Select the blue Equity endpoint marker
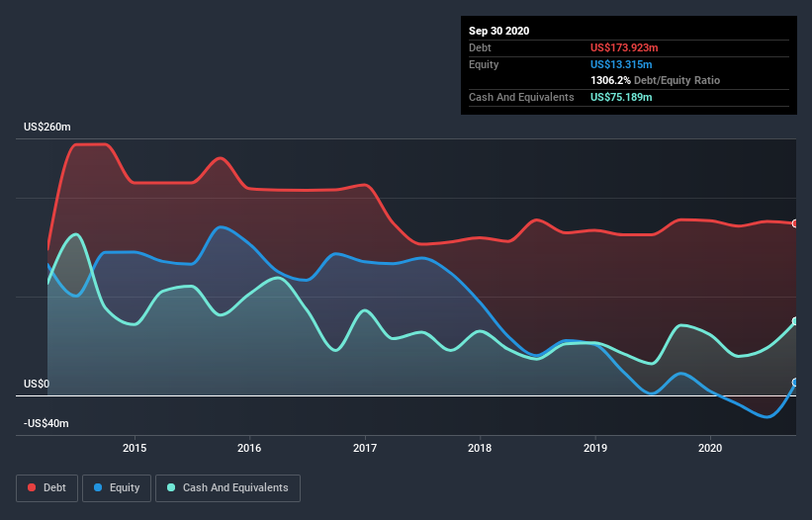Viewport: 812px width, 520px height. (795, 383)
